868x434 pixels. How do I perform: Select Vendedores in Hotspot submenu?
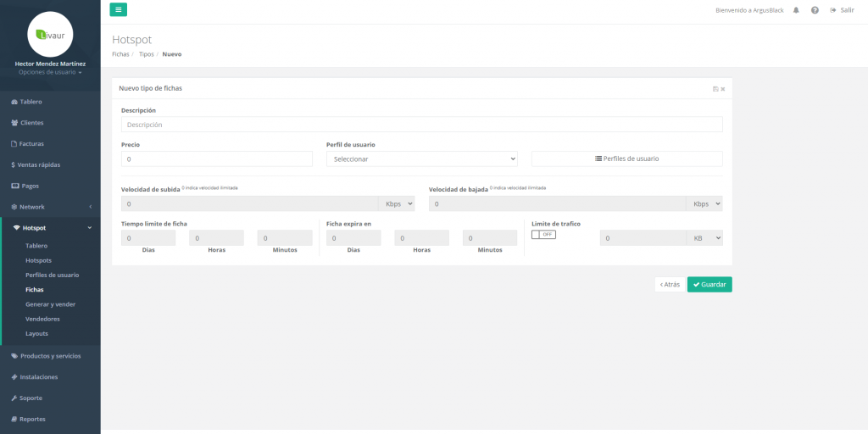click(x=42, y=319)
